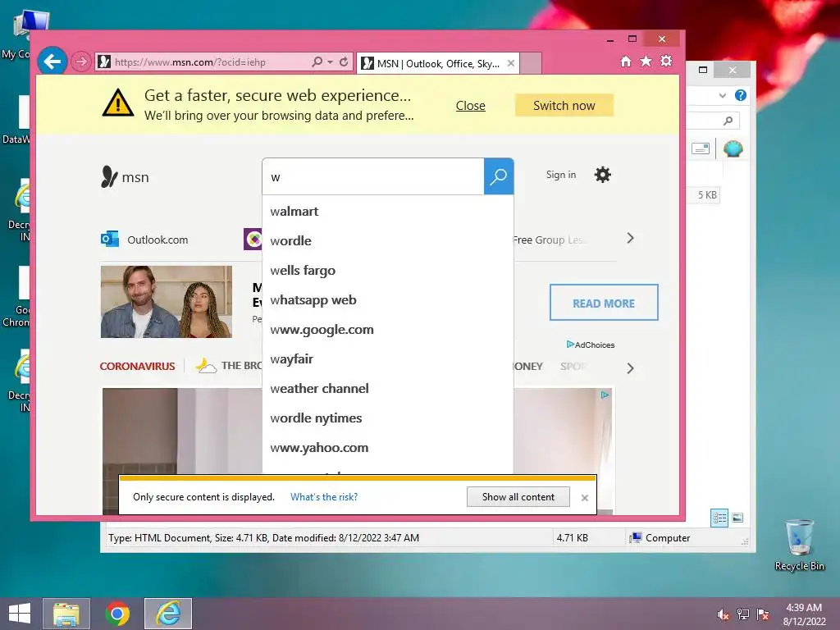The image size is (840, 630).
Task: Switch Explorer to details view
Action: (x=719, y=518)
